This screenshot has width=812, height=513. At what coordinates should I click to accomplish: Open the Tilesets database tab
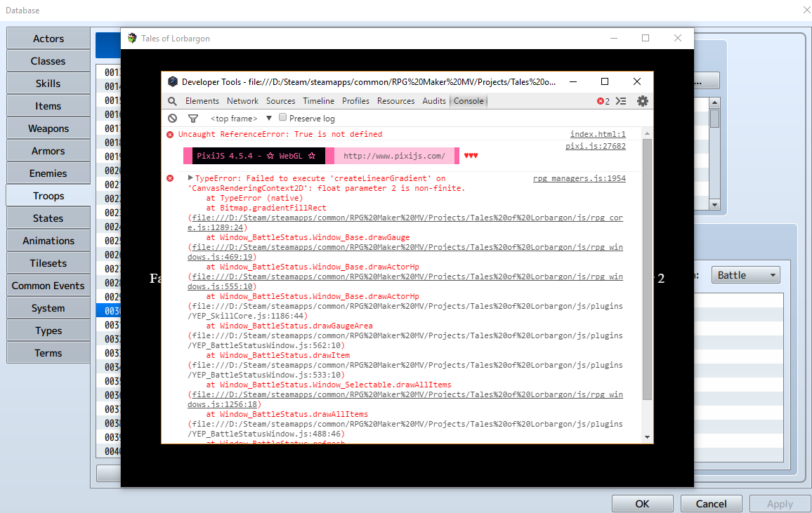click(48, 263)
